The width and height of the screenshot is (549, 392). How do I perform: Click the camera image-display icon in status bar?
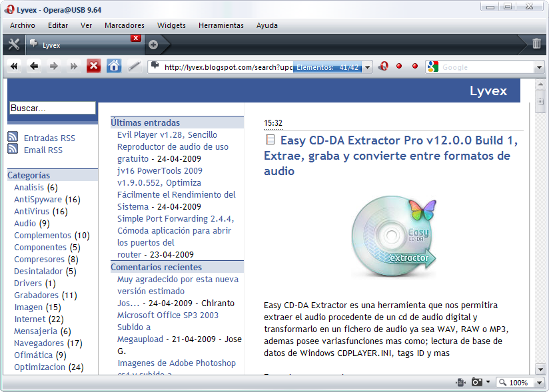point(477,383)
